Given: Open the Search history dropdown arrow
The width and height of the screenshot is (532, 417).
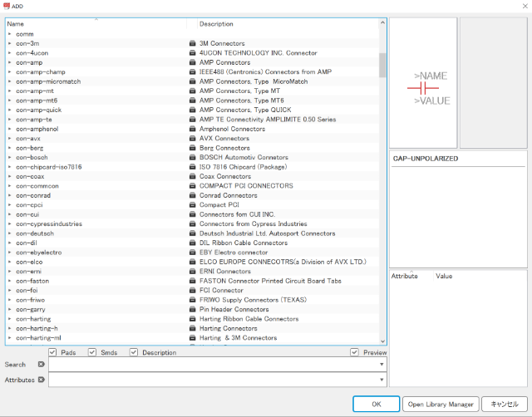Looking at the screenshot, I should [382, 364].
